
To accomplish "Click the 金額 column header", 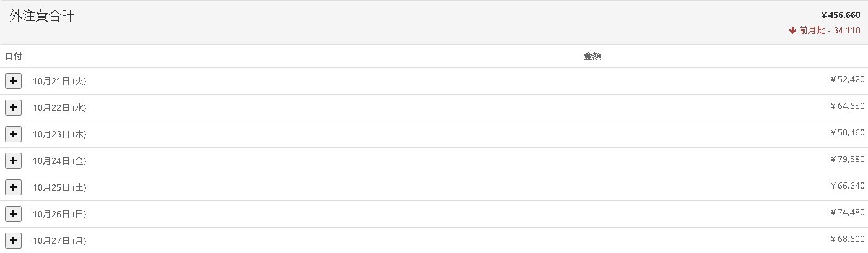I will 592,56.
